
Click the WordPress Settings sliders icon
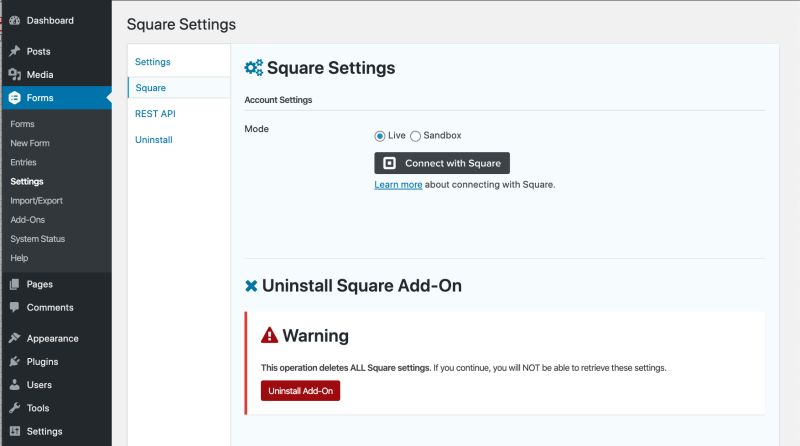pyautogui.click(x=15, y=431)
